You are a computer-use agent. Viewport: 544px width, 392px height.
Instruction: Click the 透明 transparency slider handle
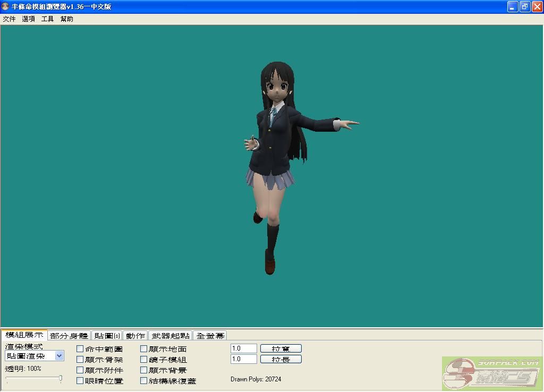click(61, 378)
